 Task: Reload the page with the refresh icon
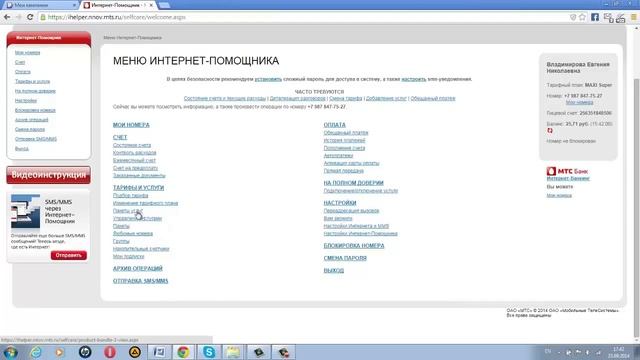click(30, 17)
